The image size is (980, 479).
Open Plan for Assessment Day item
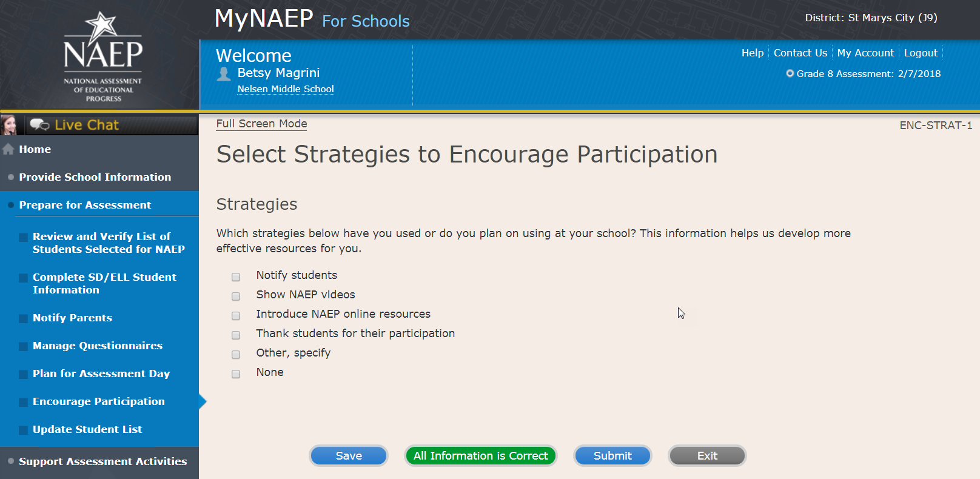click(101, 373)
